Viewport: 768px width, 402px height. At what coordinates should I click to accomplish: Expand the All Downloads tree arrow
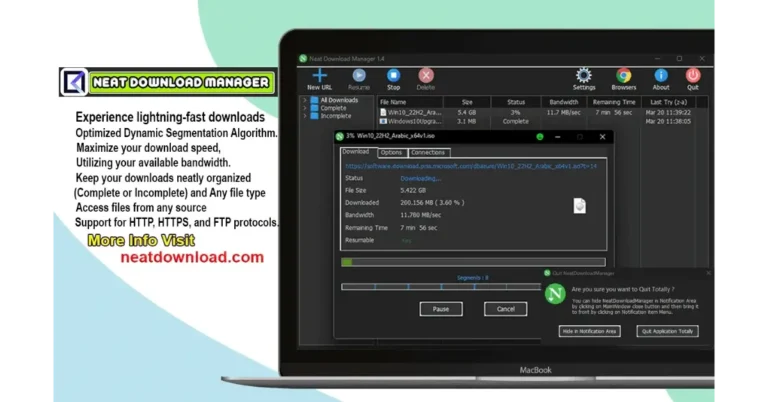(x=305, y=100)
